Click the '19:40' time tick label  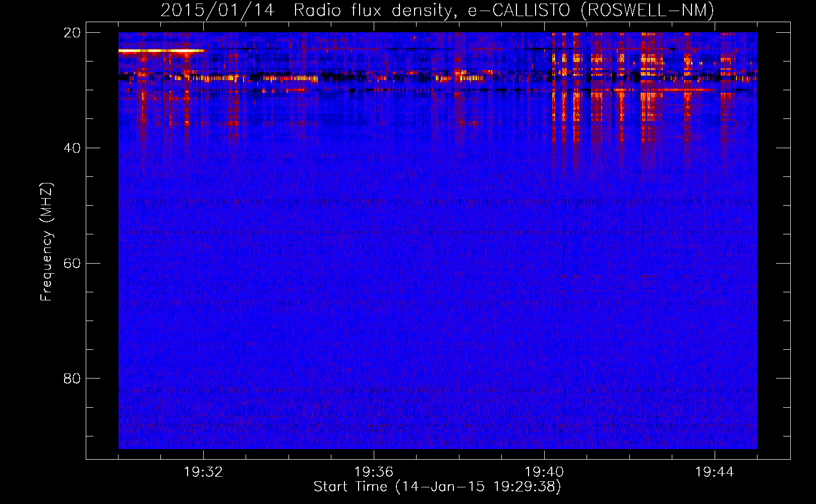tap(544, 472)
